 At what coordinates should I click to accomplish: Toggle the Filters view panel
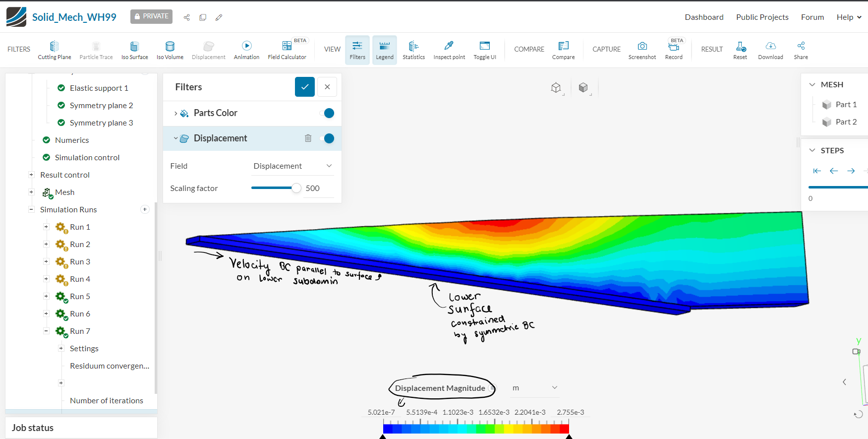click(357, 50)
